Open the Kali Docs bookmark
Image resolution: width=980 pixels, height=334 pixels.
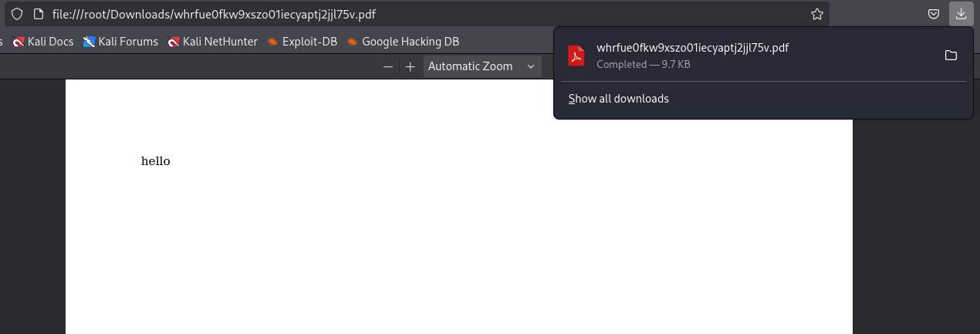43,42
